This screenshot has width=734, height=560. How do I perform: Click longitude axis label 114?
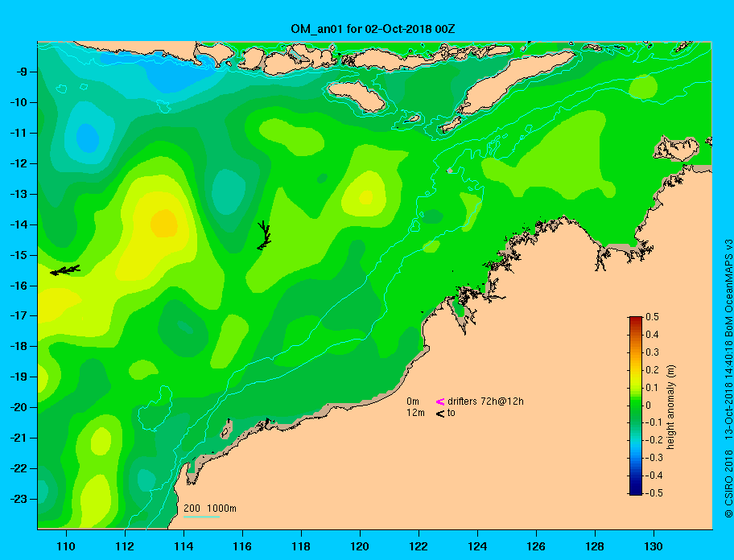(183, 546)
